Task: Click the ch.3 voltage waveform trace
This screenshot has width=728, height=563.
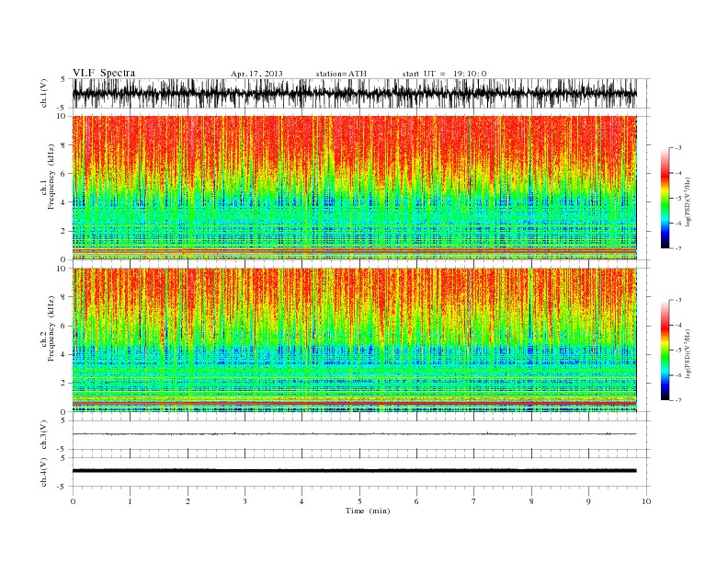Action: (354, 434)
